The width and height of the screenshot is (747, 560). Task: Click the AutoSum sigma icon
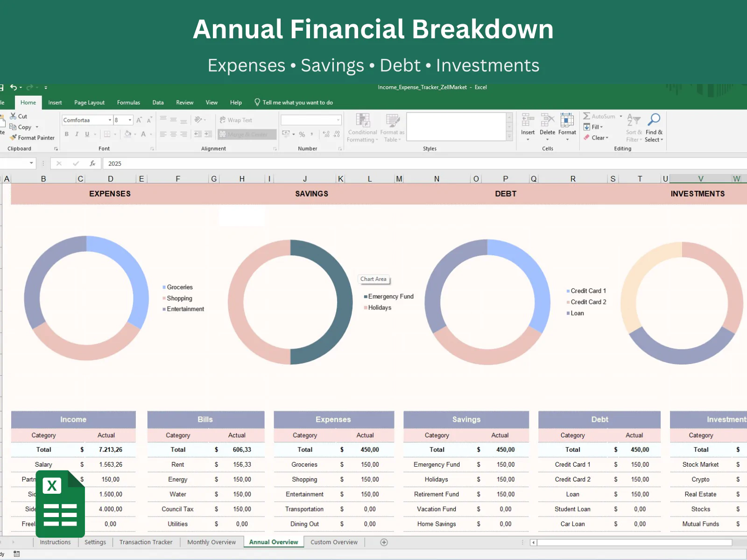(587, 116)
